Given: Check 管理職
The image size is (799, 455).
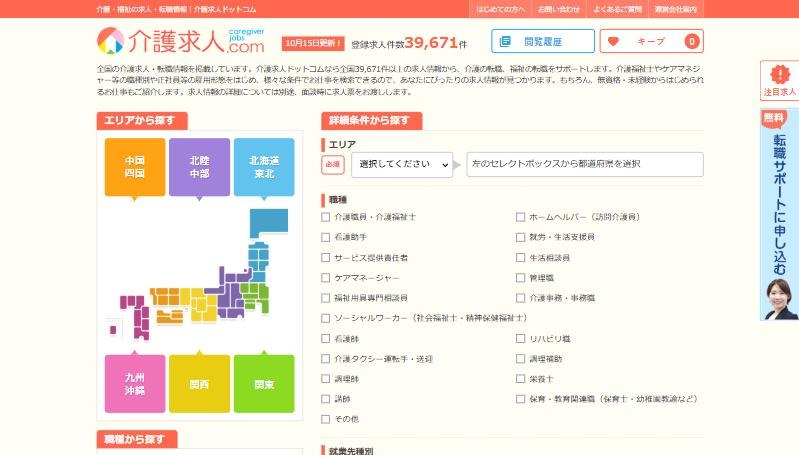Looking at the screenshot, I should [520, 278].
